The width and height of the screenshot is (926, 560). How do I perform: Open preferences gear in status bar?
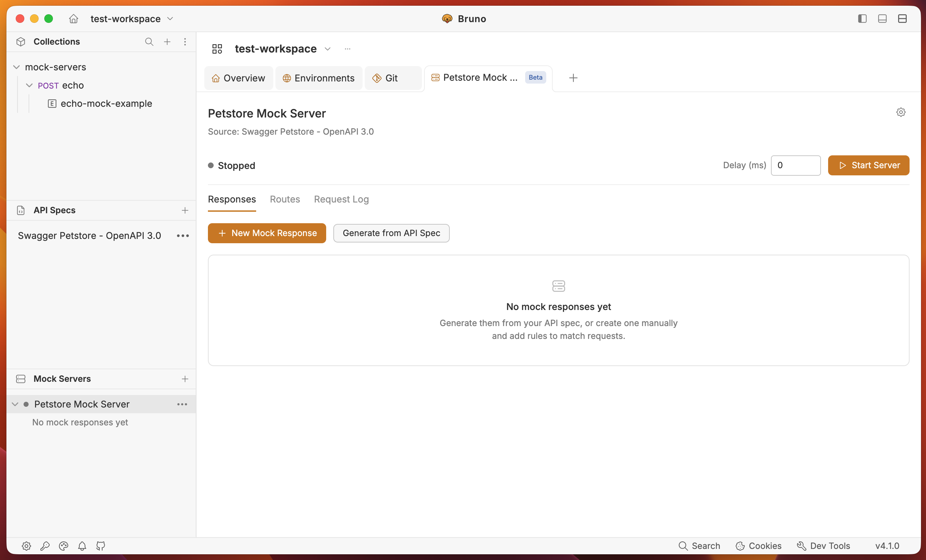click(x=26, y=546)
